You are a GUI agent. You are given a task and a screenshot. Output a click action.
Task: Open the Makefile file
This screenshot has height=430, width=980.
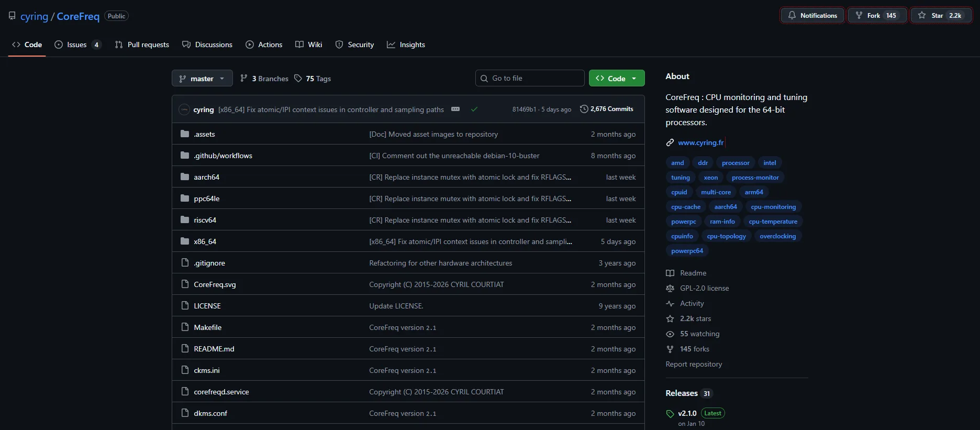[x=207, y=327]
